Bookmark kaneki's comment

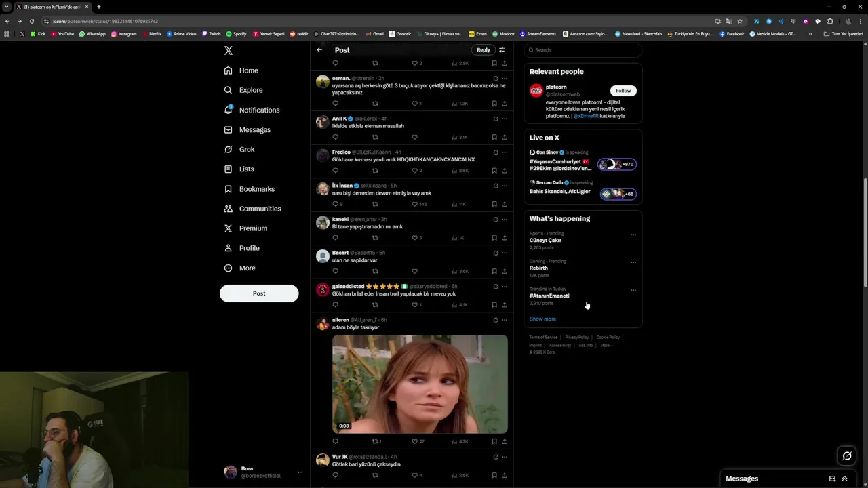(x=494, y=238)
